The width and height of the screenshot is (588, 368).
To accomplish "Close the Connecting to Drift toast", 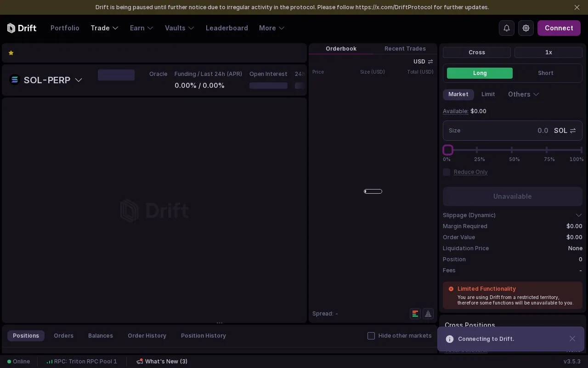I will [572, 339].
